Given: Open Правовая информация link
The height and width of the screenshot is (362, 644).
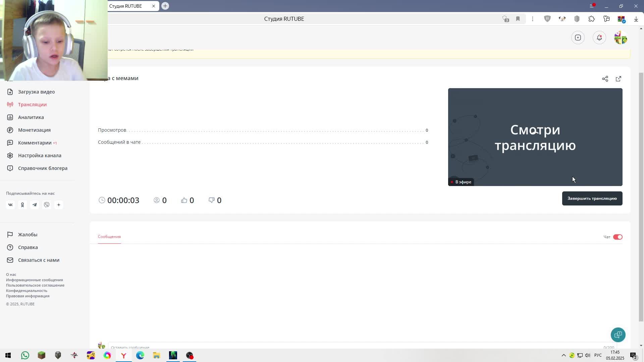Looking at the screenshot, I should coord(28,296).
